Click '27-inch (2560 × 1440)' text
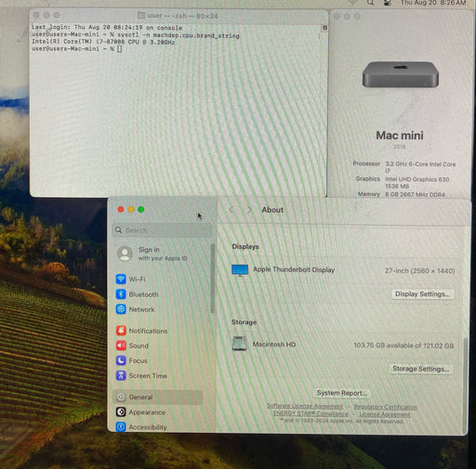Viewport: 476px width, 469px height. click(x=420, y=271)
